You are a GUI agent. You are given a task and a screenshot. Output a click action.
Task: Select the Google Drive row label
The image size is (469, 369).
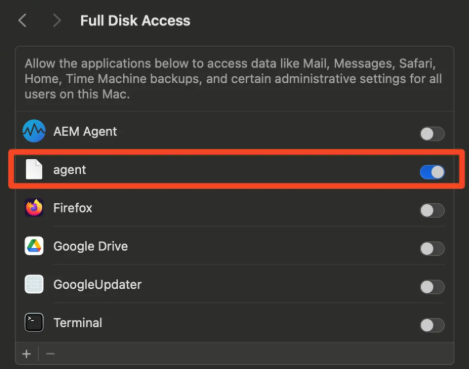tap(91, 246)
